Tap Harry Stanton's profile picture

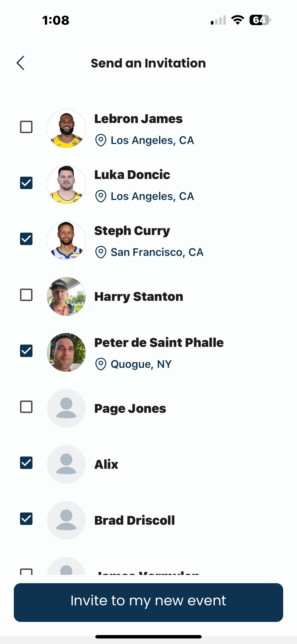coord(66,296)
